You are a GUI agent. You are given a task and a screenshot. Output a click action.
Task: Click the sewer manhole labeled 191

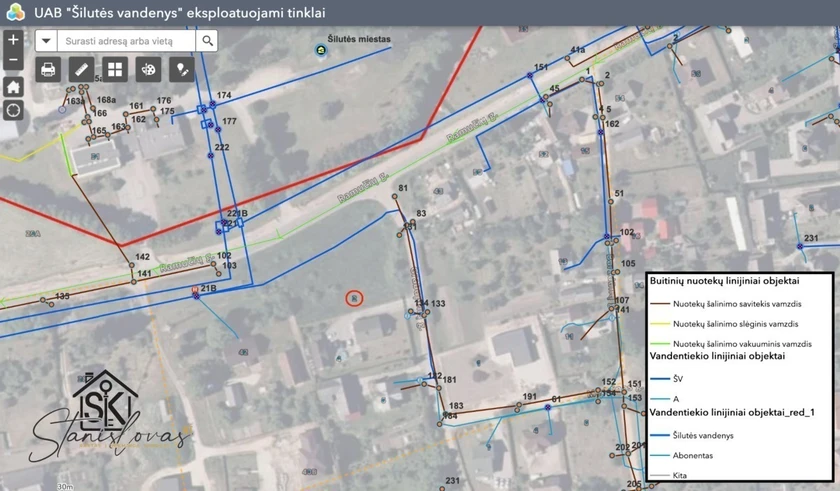519,405
